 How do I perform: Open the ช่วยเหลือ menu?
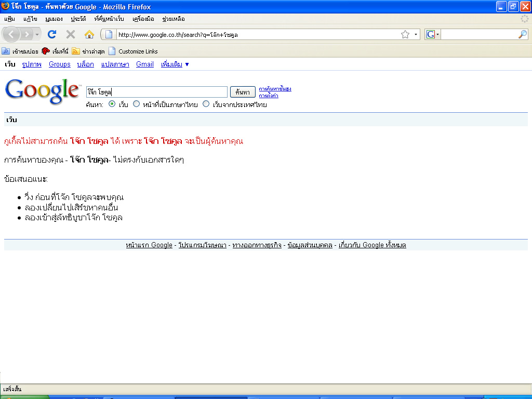pyautogui.click(x=174, y=19)
